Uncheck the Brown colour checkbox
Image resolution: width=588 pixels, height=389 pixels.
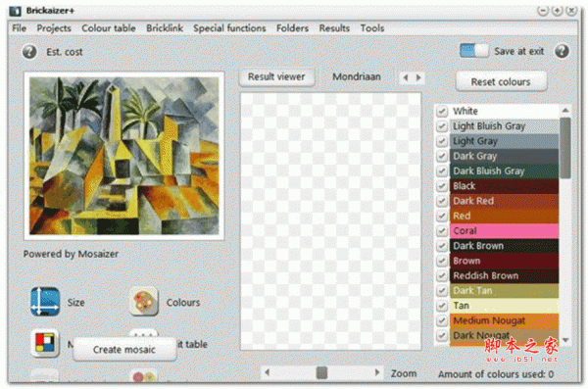pyautogui.click(x=442, y=261)
